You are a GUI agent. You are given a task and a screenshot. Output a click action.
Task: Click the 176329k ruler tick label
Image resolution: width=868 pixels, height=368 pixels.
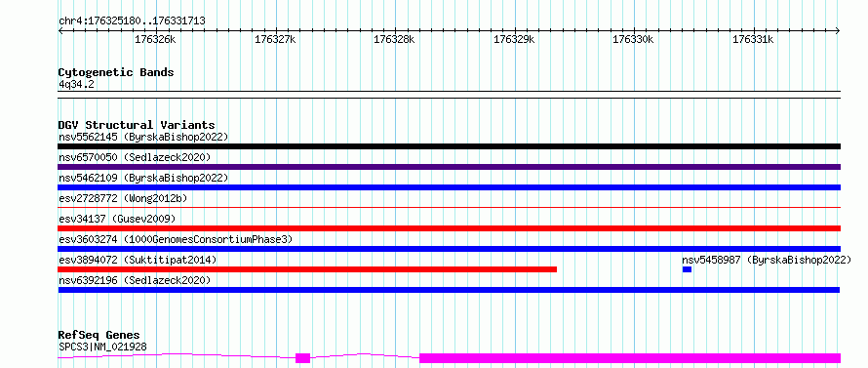coord(514,40)
